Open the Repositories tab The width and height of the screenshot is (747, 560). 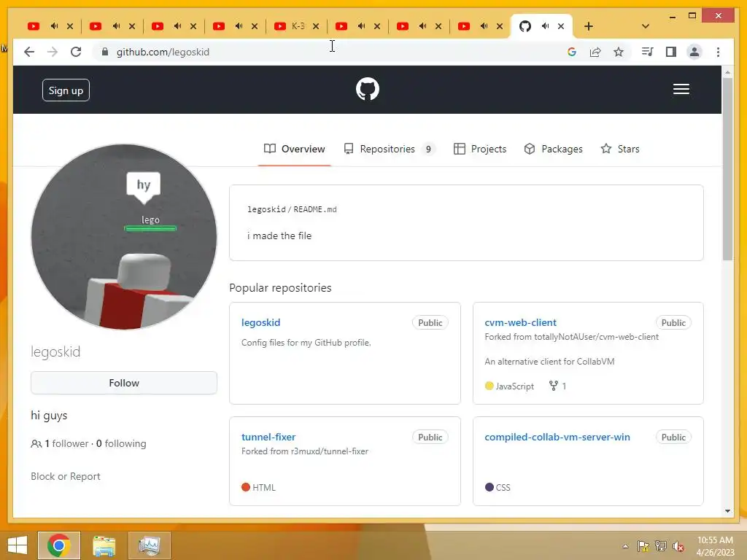pyautogui.click(x=390, y=149)
